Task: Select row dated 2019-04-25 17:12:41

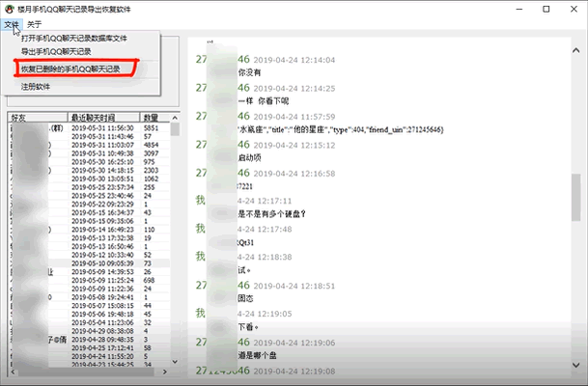Action: tap(89, 347)
